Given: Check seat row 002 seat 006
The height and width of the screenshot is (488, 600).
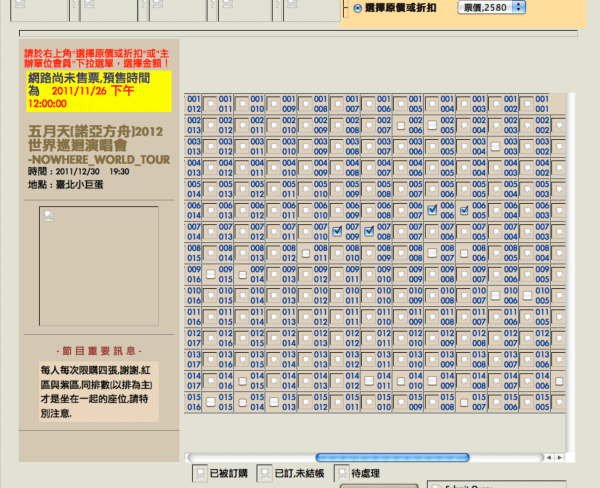Looking at the screenshot, I should point(401,126).
